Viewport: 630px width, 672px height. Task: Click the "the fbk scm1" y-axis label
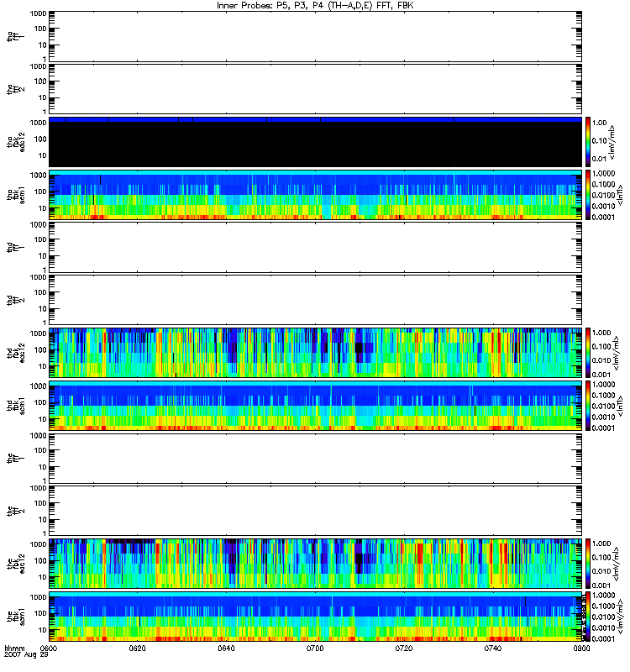[15, 617]
